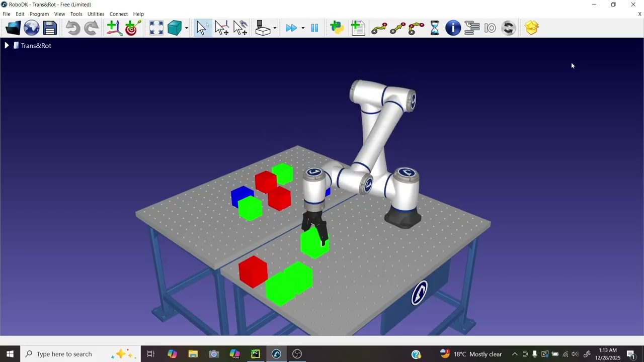Image resolution: width=644 pixels, height=362 pixels.
Task: Insert a circular move instruction
Action: click(x=416, y=28)
